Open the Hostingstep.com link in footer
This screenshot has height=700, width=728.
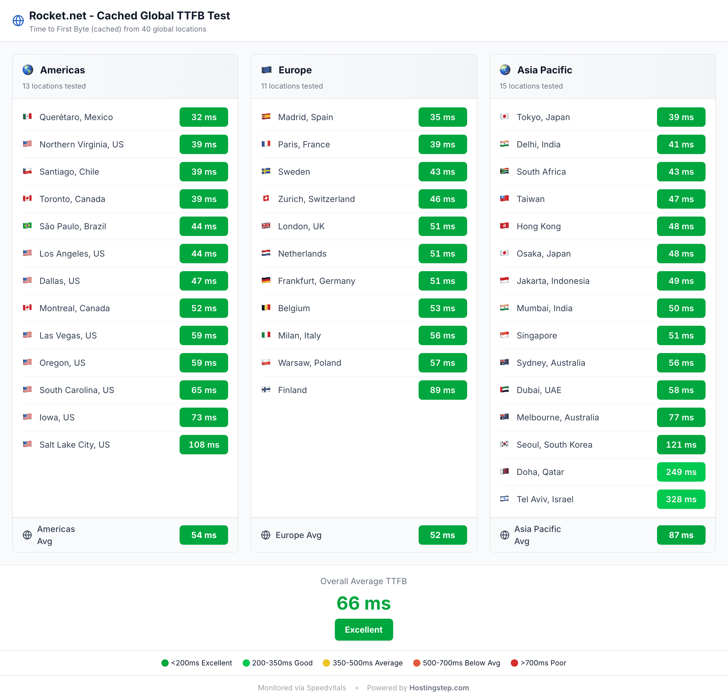point(439,688)
